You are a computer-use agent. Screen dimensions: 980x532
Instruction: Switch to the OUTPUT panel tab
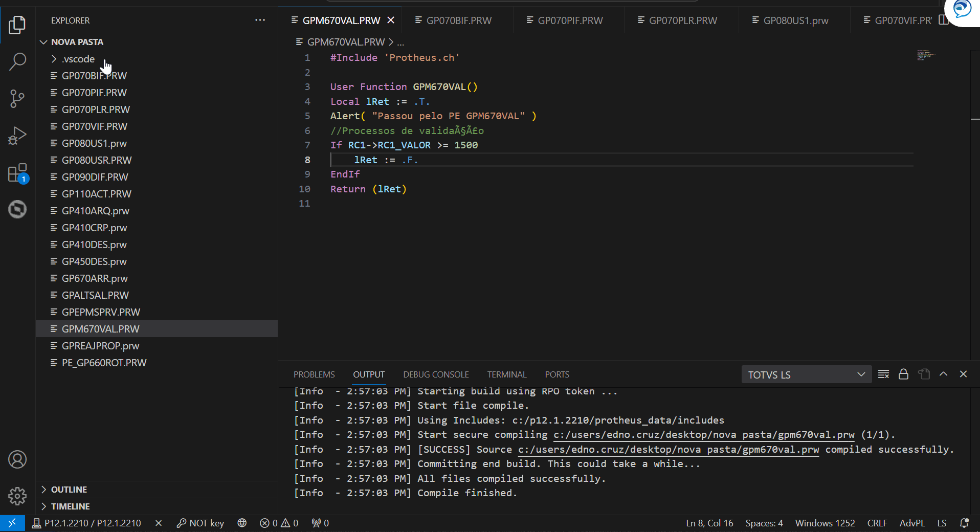point(369,374)
